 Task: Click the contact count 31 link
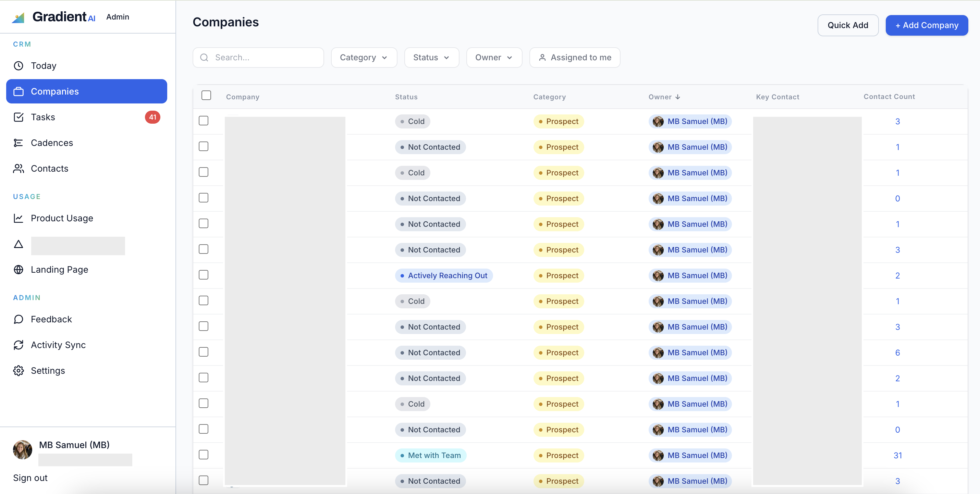897,456
